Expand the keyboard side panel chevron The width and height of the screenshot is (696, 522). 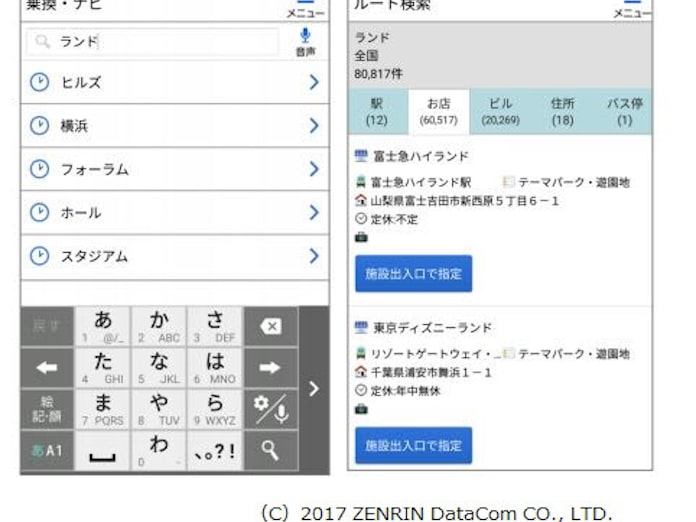coord(314,389)
